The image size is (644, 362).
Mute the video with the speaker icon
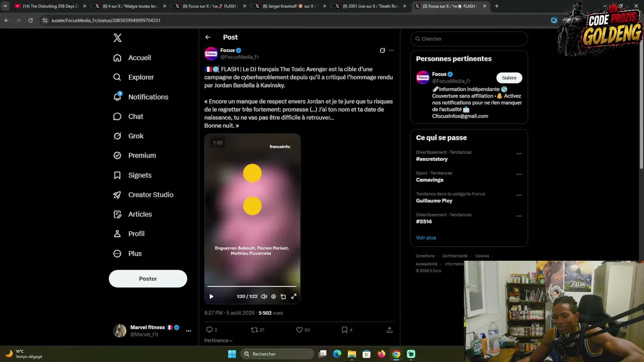tap(264, 297)
